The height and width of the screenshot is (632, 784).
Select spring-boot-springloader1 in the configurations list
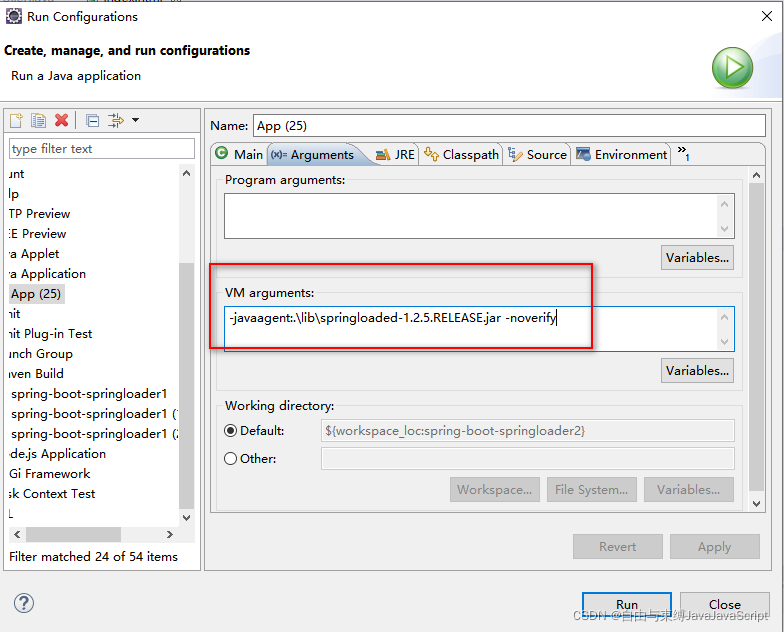click(89, 394)
